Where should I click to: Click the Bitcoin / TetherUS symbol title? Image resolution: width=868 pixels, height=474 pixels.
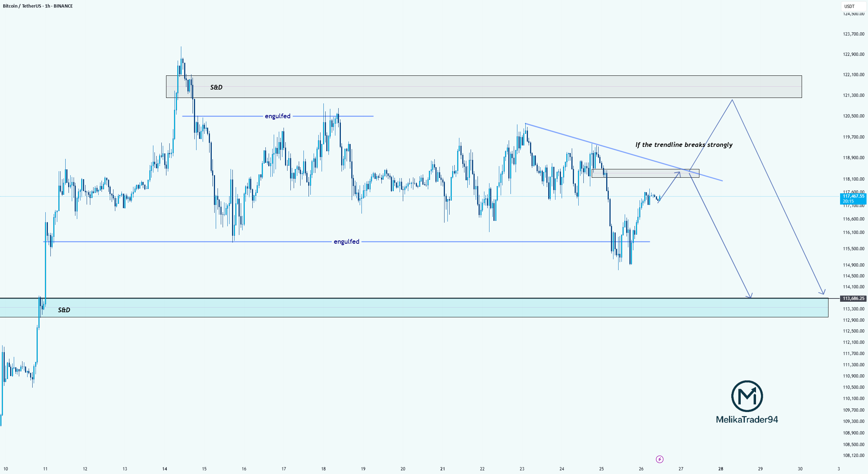(38, 6)
